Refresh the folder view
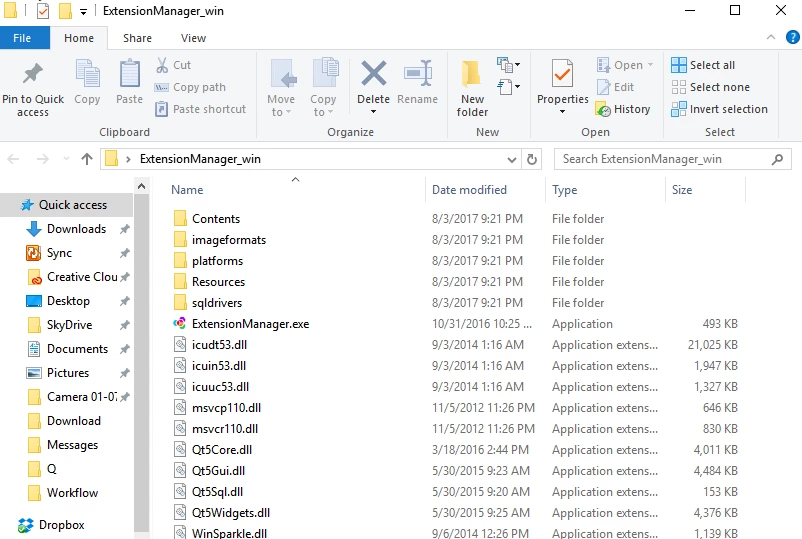The width and height of the screenshot is (802, 539). (x=532, y=160)
